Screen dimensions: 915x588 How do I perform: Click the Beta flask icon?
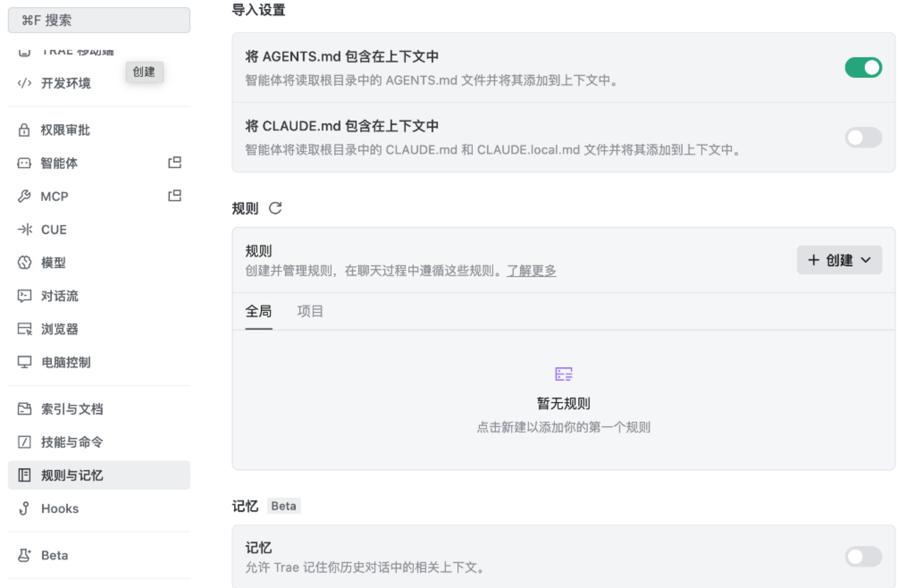(25, 555)
